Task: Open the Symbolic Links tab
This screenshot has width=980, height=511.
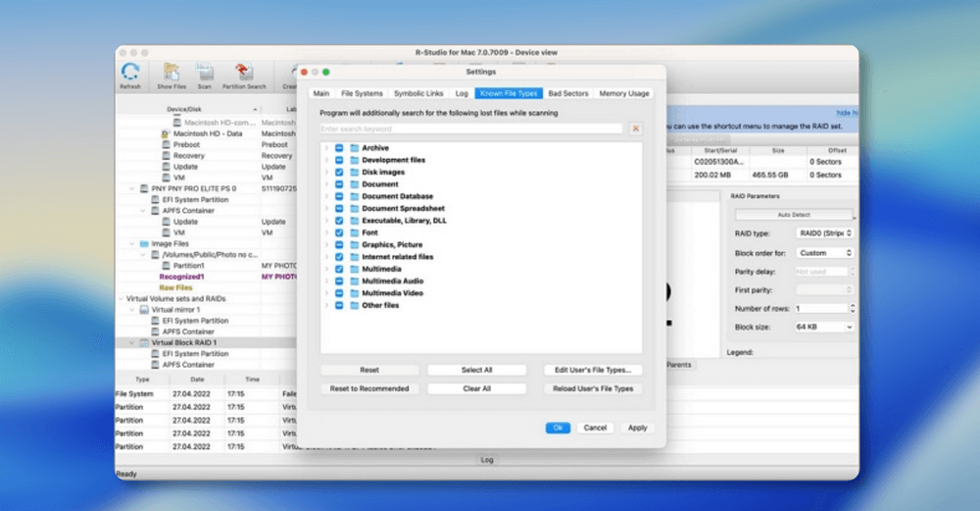Action: point(418,93)
